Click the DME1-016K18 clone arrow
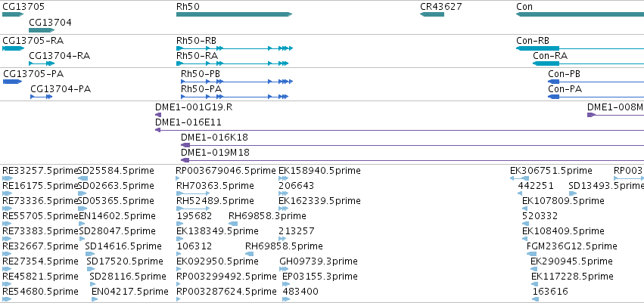The image size is (644, 303). tap(185, 145)
